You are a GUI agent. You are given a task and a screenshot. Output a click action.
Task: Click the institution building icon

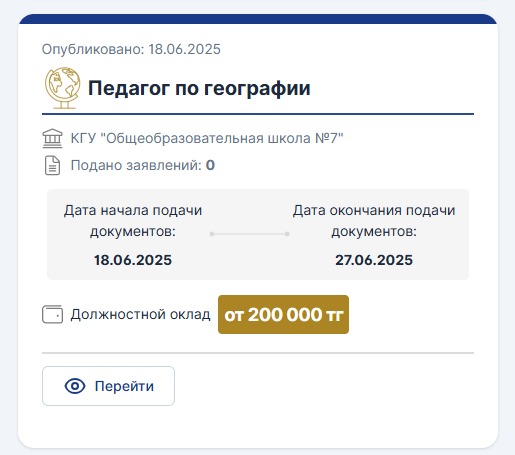coord(52,139)
